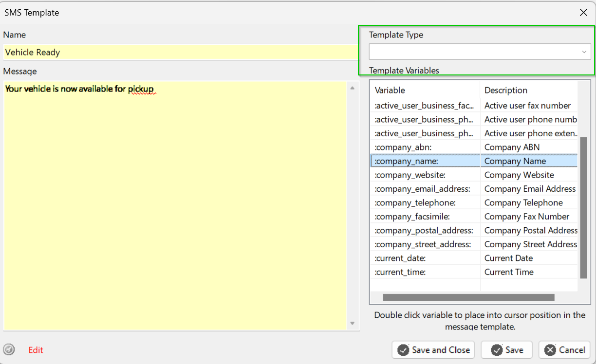This screenshot has width=596, height=364.
Task: Click the message box scroll down arrow
Action: click(353, 324)
